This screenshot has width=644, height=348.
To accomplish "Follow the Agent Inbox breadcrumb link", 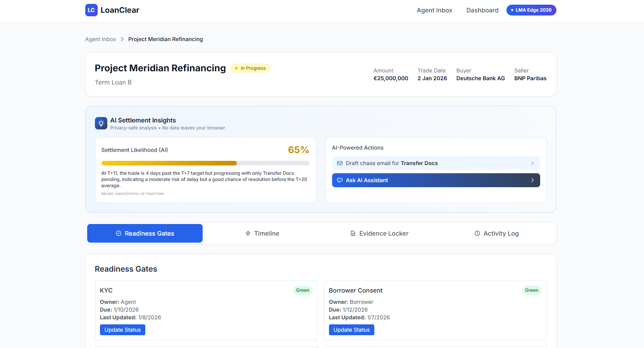I will click(100, 39).
